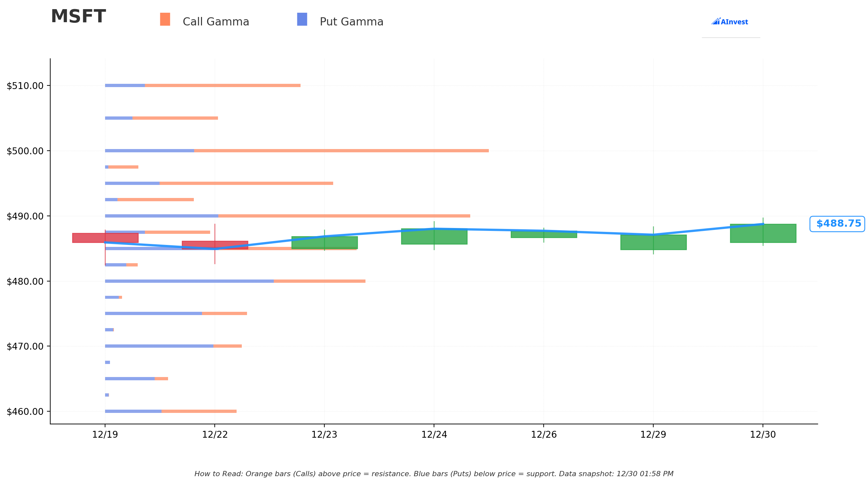Image resolution: width=868 pixels, height=484 pixels.
Task: Click the 12/26 date label
Action: pyautogui.click(x=544, y=434)
